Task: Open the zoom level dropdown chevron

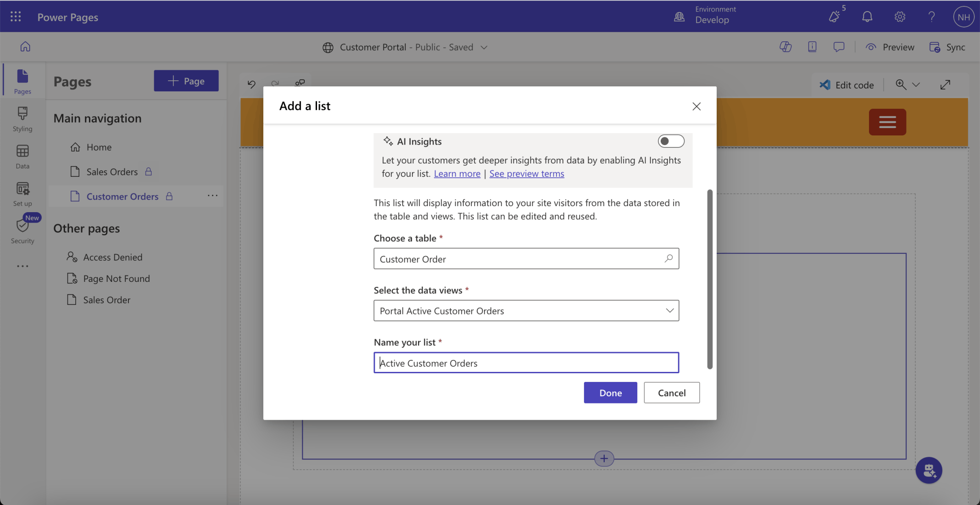Action: (916, 85)
